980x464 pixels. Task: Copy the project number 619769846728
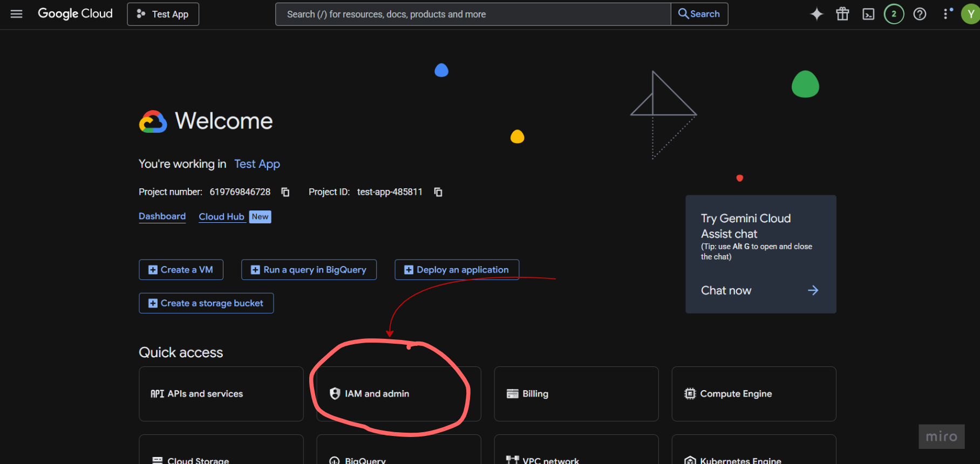coord(285,192)
